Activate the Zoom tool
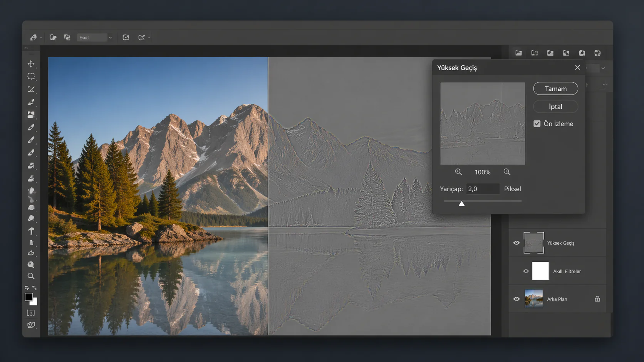Screen dimensions: 644x362 click(x=31, y=276)
